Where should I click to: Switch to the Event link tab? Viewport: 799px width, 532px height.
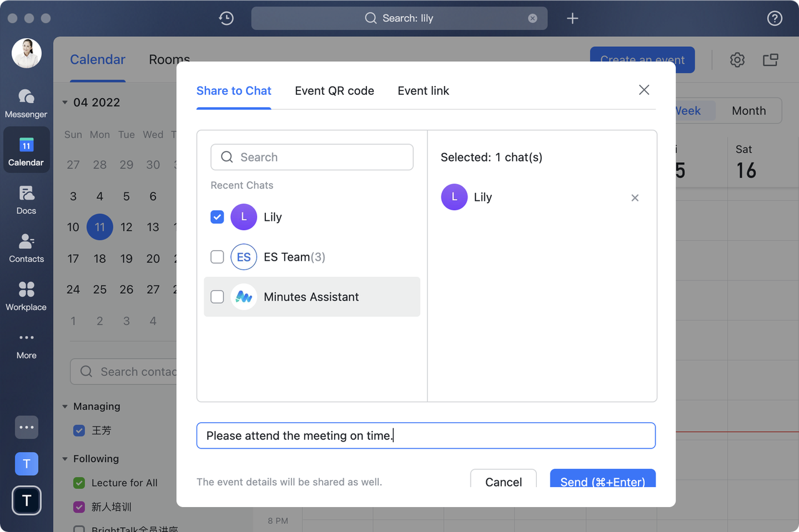coord(423,90)
